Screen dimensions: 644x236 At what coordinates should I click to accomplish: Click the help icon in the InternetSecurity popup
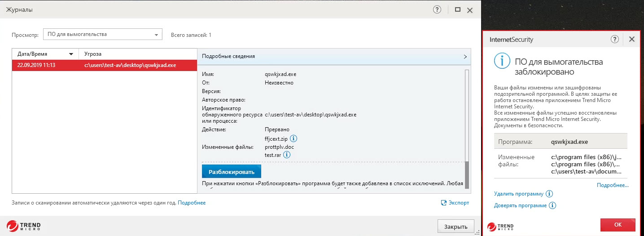pyautogui.click(x=615, y=39)
